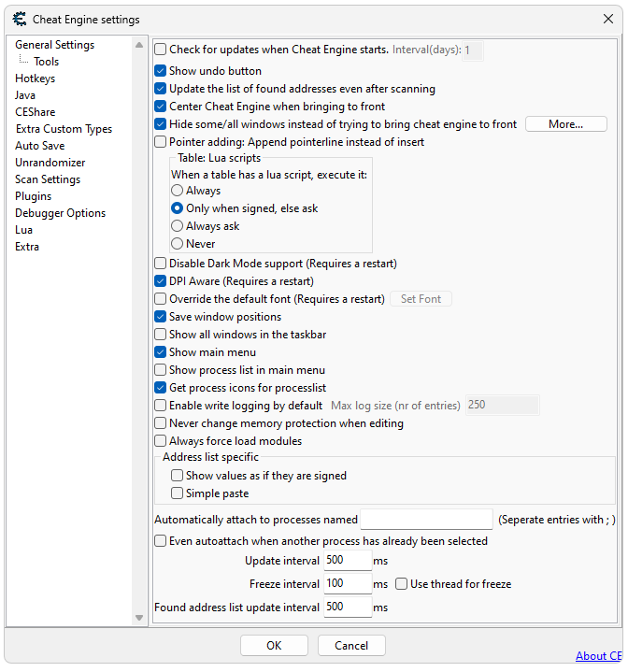Image resolution: width=628 pixels, height=672 pixels.
Task: Uncheck Save window positions
Action: click(x=160, y=317)
